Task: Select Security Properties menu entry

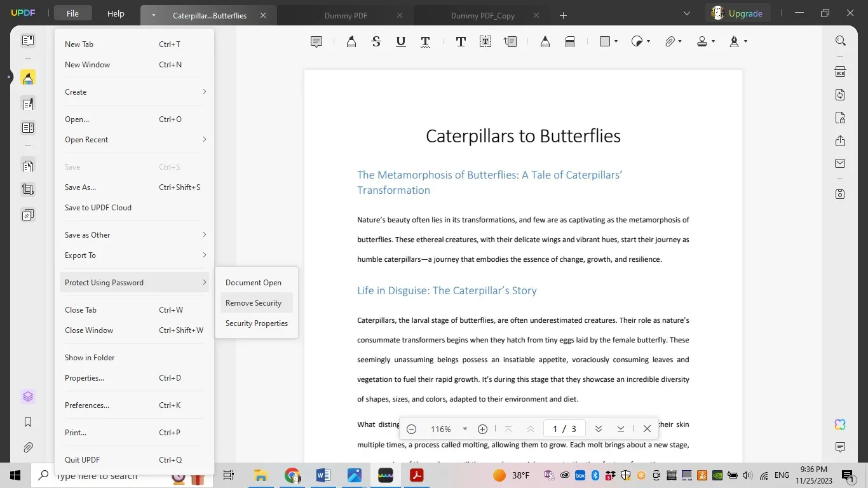Action: 257,323
